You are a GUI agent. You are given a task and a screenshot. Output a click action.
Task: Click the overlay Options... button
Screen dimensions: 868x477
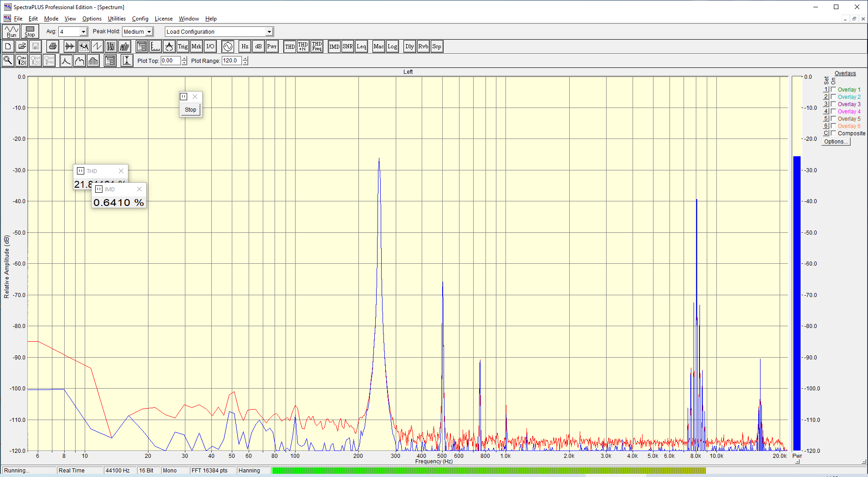pos(836,142)
